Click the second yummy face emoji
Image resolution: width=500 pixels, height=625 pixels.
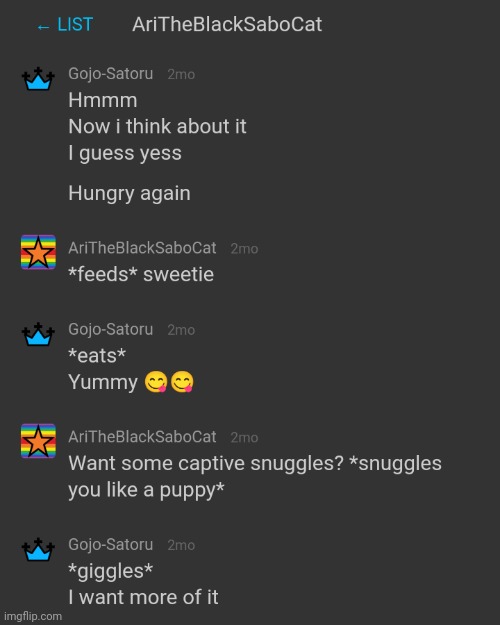coord(182,382)
